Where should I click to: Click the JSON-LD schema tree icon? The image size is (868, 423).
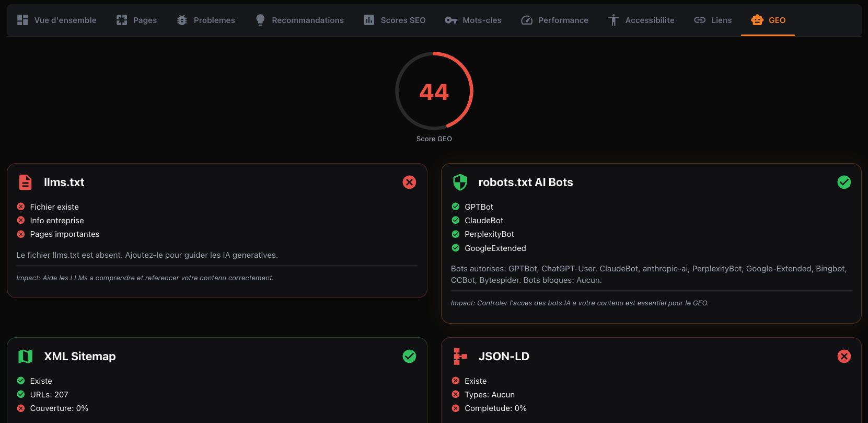pos(460,356)
